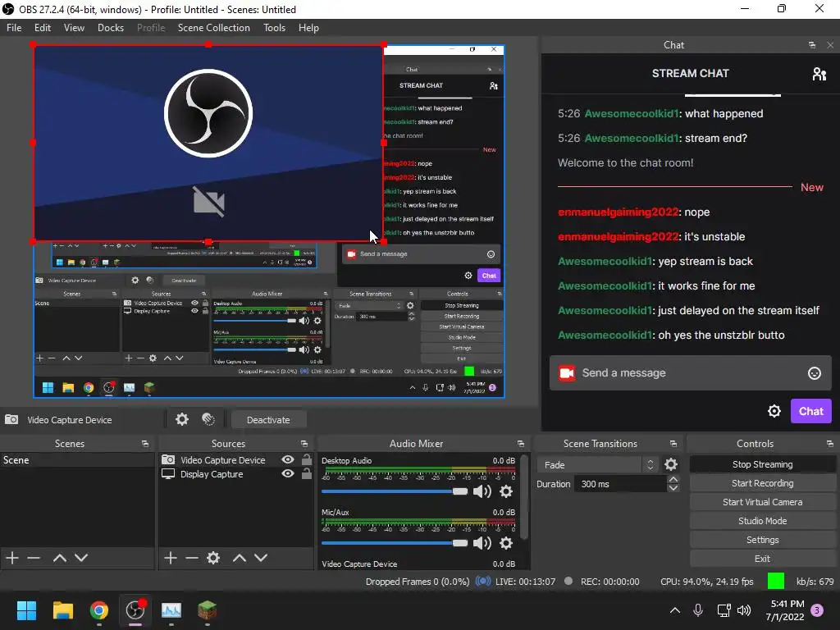Enter Studio Mode

click(762, 521)
